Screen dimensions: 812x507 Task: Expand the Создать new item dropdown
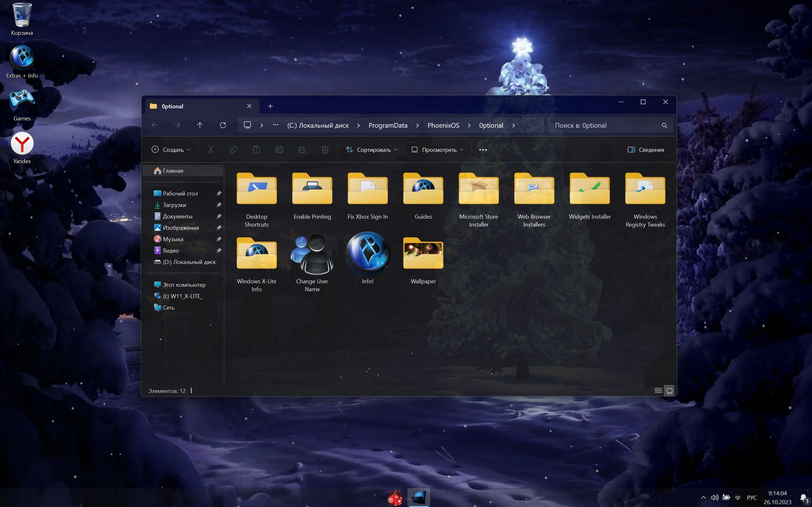pyautogui.click(x=171, y=150)
